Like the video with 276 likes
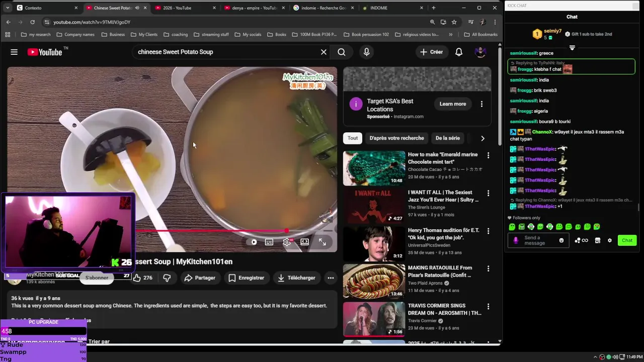Screen dimensions: 644x362 pyautogui.click(x=142, y=278)
